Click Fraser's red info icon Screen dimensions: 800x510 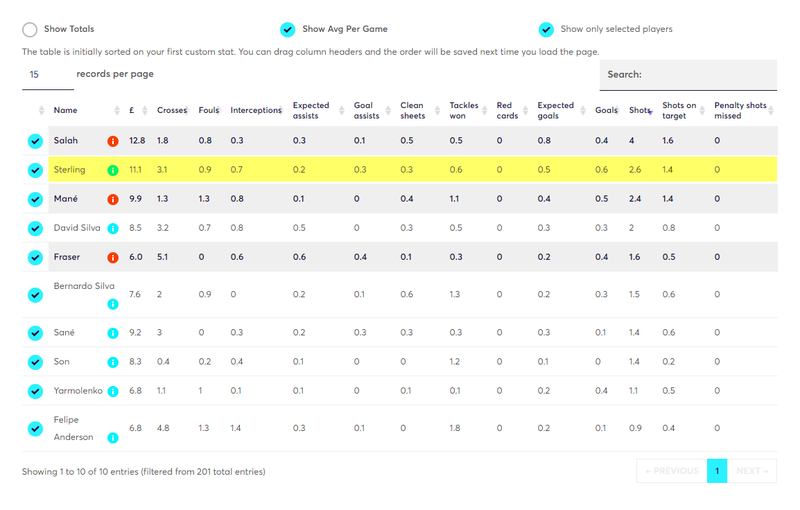[x=113, y=258]
